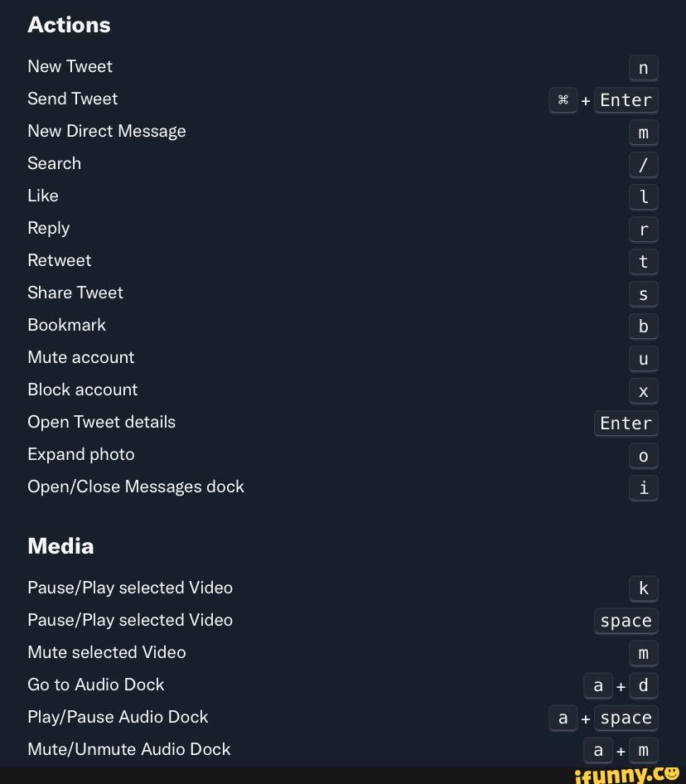Click the 'r' key badge for Reply
Viewport: 686px width, 784px height.
coord(643,230)
